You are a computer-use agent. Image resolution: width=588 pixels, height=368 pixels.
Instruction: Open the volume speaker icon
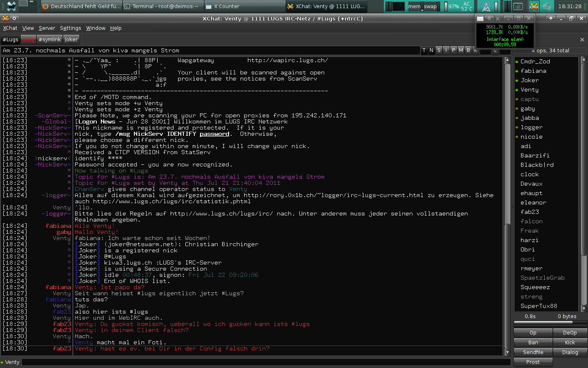point(547,6)
